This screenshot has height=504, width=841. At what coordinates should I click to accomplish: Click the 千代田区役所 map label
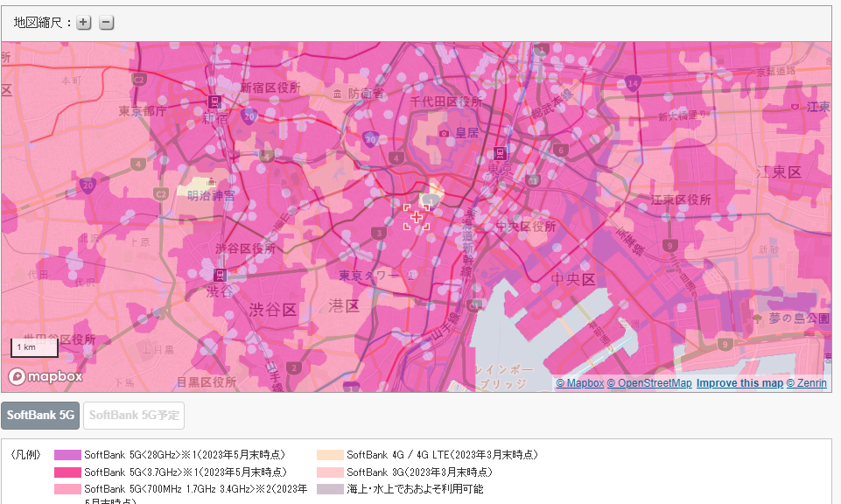click(x=446, y=101)
